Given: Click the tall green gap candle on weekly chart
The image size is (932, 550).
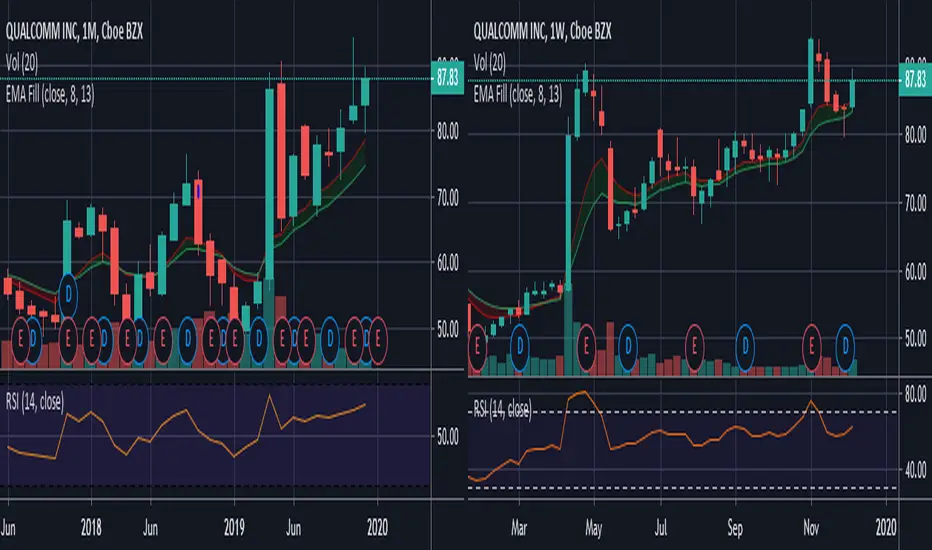Looking at the screenshot, I should (568, 212).
